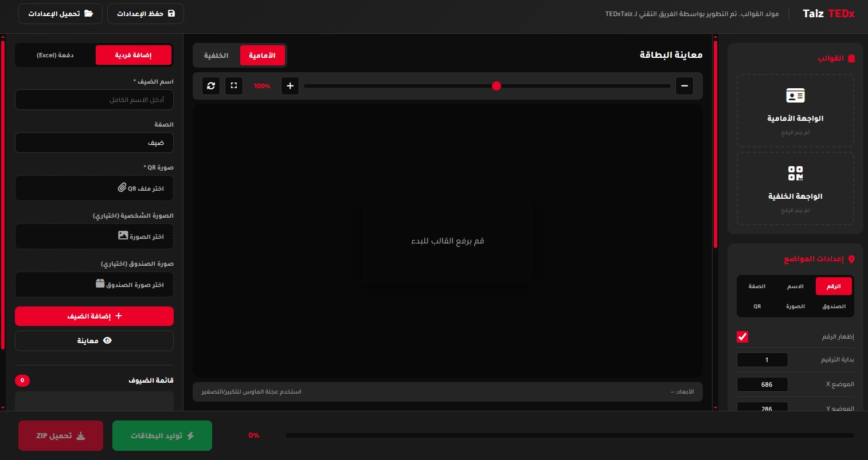
Task: Click the zoom out minus icon
Action: (684, 86)
